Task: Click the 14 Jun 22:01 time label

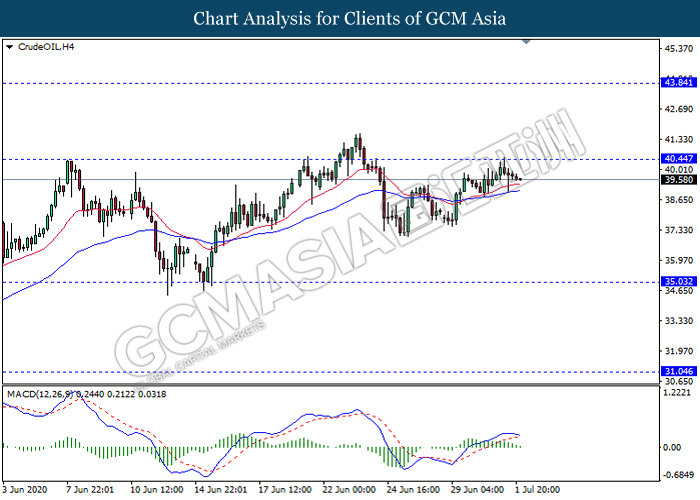Action: click(221, 490)
